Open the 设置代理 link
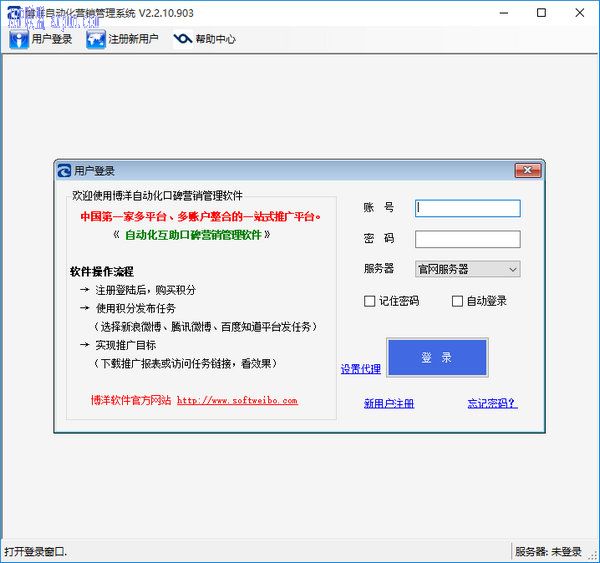 [x=360, y=369]
